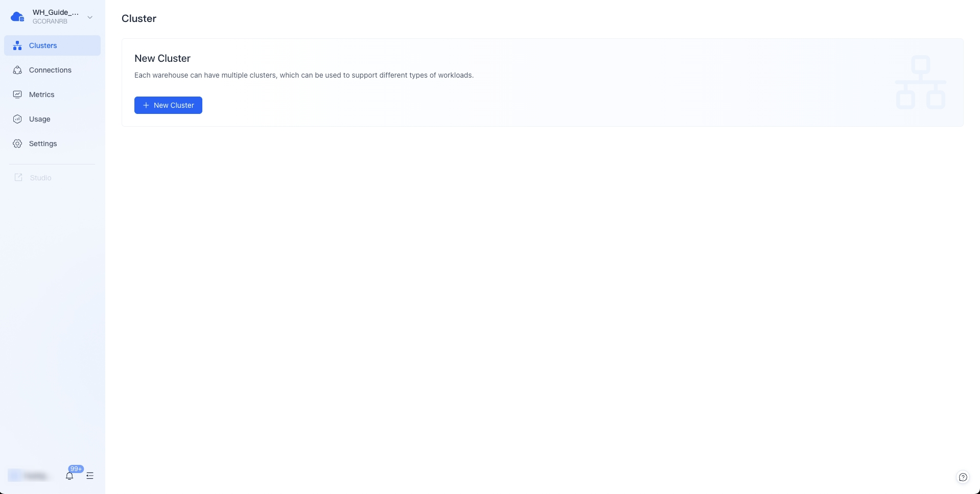Click the Metrics chart icon
This screenshot has height=494, width=980.
tap(17, 95)
